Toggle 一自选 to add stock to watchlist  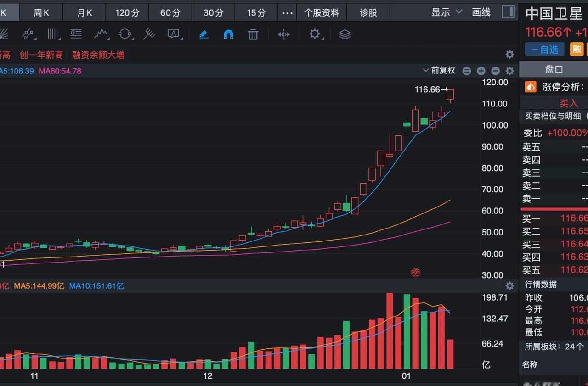pos(544,49)
